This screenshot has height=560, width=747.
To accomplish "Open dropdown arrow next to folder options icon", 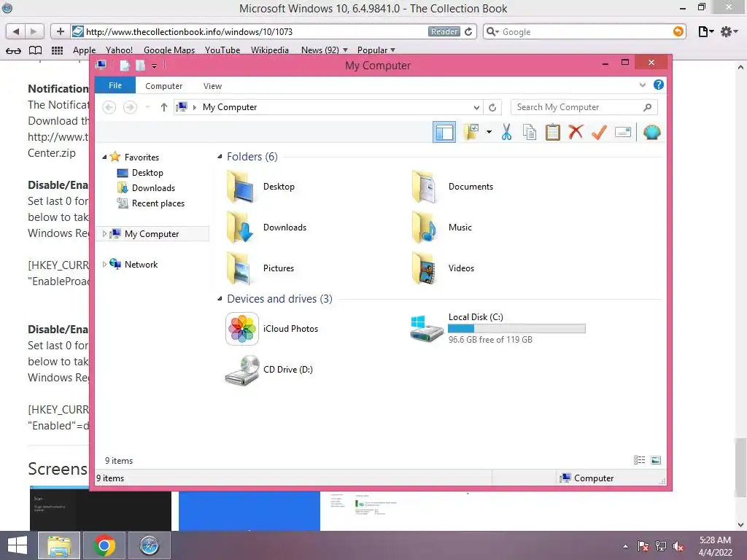I will coord(489,132).
